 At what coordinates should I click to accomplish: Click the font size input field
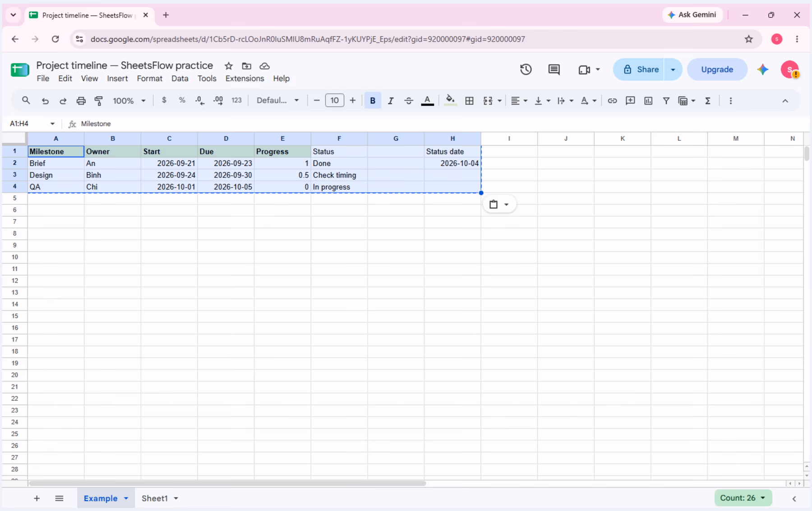tap(334, 101)
